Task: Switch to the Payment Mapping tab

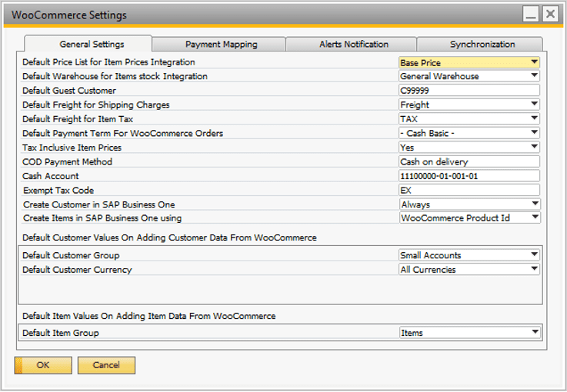Action: point(219,44)
